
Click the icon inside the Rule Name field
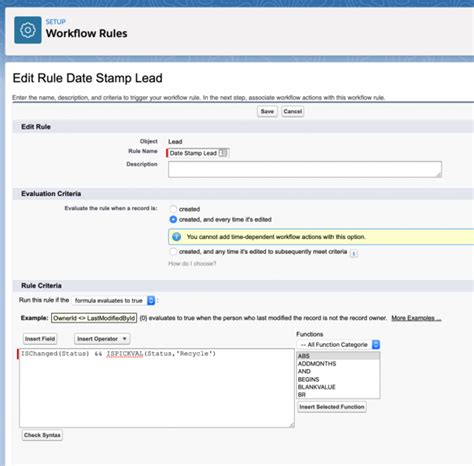[223, 153]
